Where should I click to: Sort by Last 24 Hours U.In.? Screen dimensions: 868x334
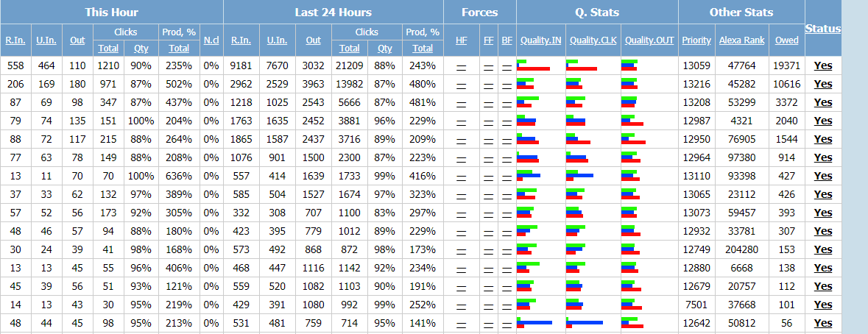[277, 40]
